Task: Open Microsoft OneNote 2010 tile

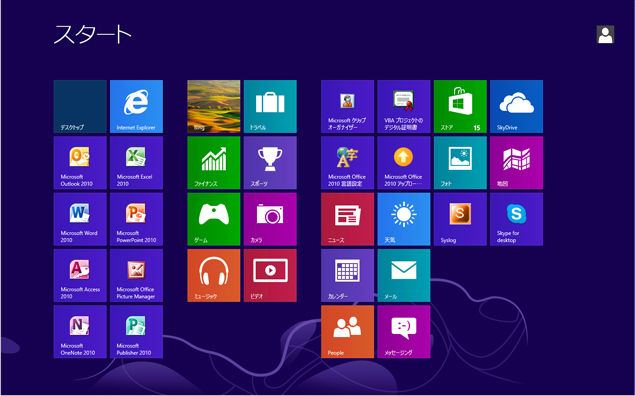Action: coord(80,332)
